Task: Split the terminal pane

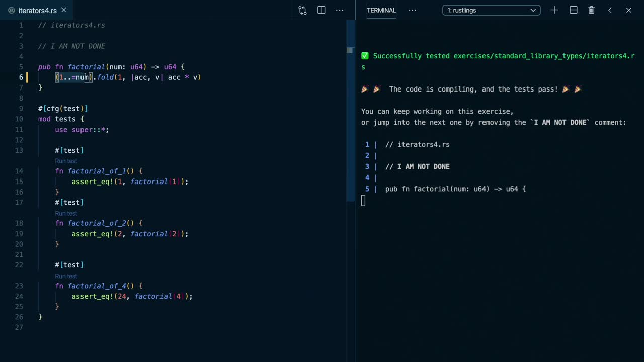Action: 573,10
